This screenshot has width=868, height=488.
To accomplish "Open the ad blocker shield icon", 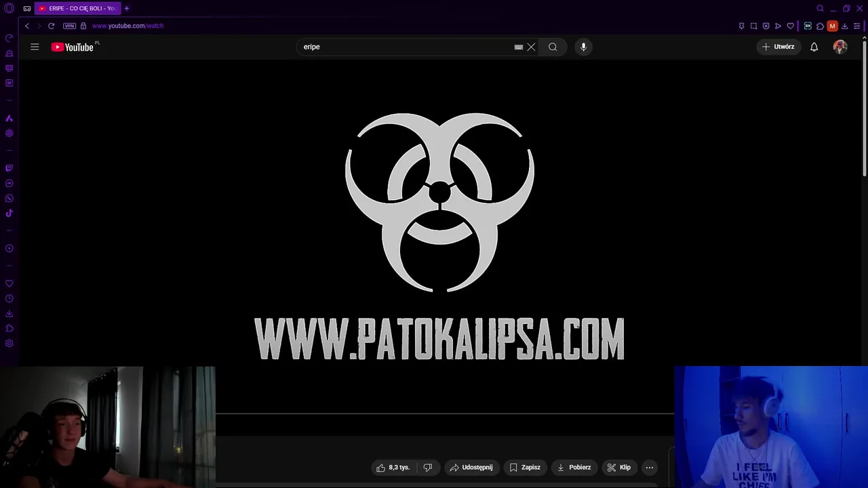I will [766, 26].
